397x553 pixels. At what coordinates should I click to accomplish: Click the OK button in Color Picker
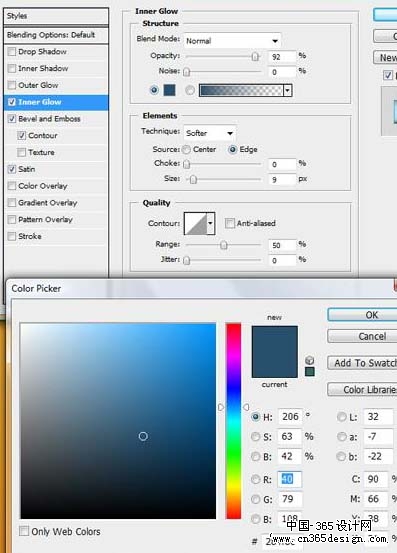coord(362,315)
